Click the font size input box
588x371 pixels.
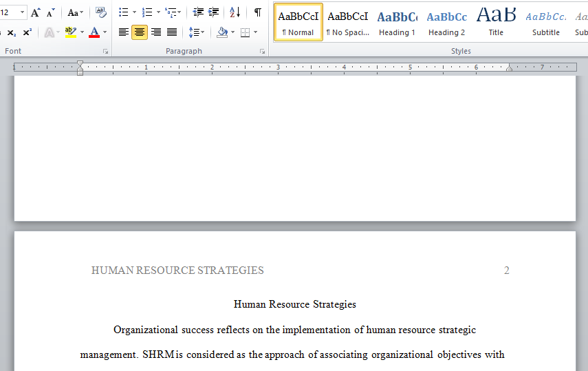point(9,12)
